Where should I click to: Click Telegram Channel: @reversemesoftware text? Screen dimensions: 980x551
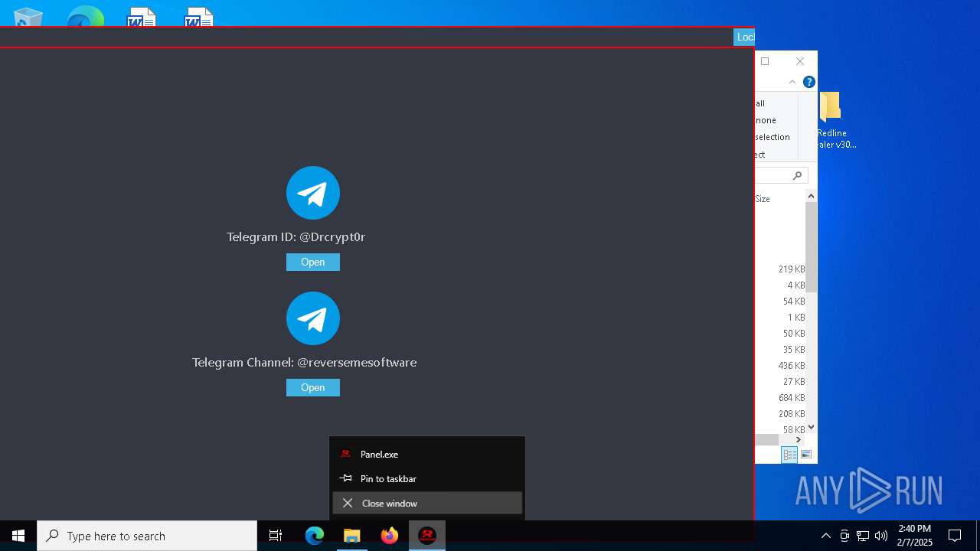[x=304, y=363]
